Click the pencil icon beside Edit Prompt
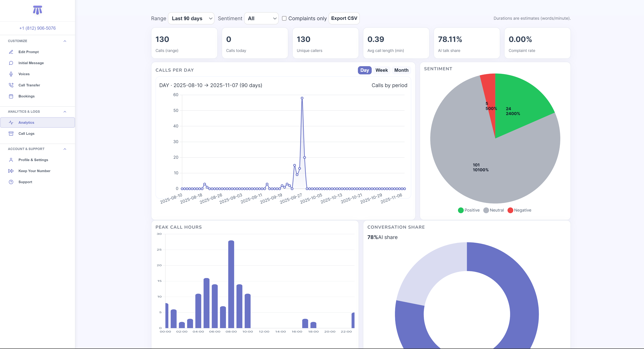The height and width of the screenshot is (349, 644). coord(11,52)
